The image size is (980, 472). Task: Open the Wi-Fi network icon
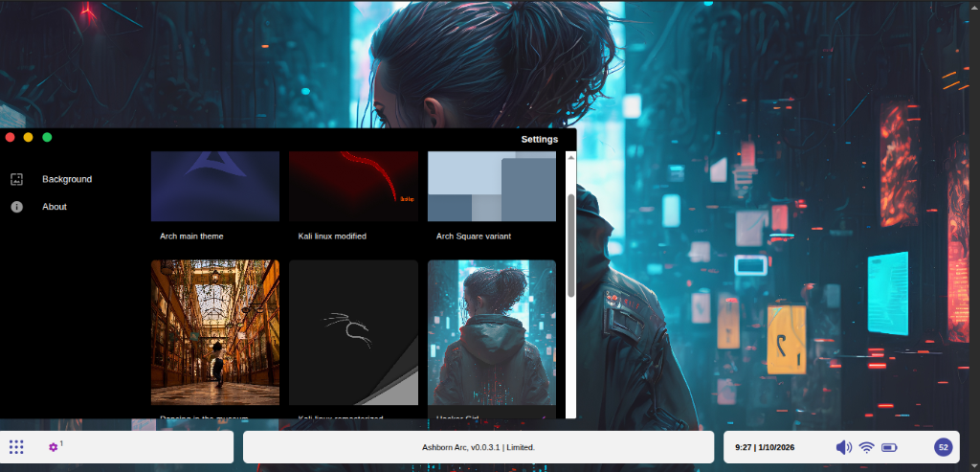(866, 447)
